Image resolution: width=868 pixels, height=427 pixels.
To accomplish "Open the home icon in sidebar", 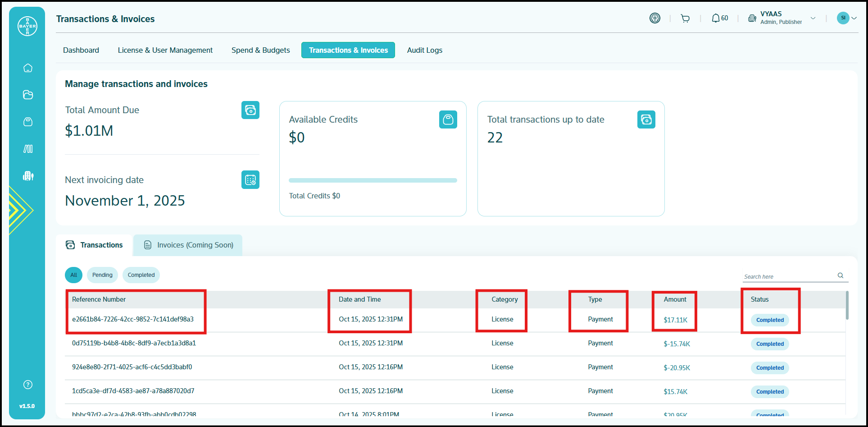I will tap(28, 68).
